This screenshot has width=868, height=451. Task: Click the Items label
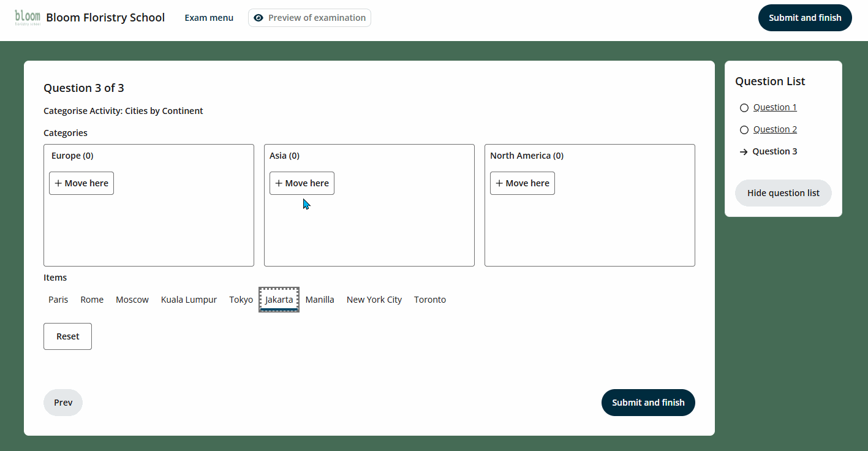tap(55, 278)
